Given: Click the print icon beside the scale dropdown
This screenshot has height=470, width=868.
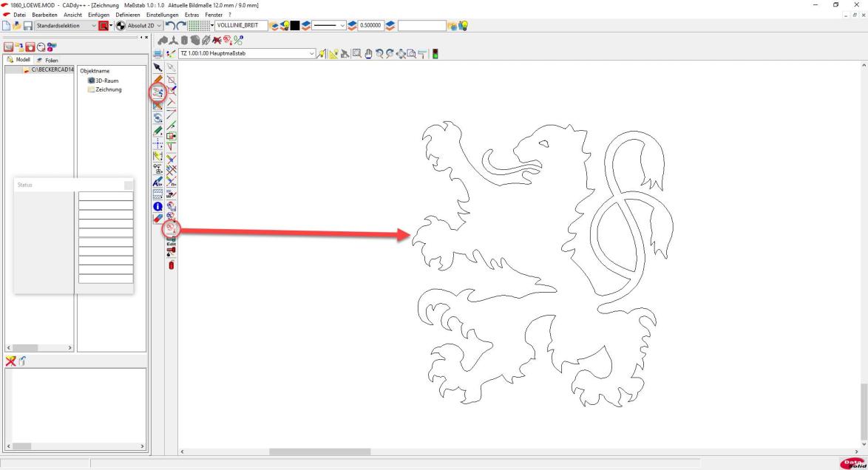Looking at the screenshot, I should 157,54.
